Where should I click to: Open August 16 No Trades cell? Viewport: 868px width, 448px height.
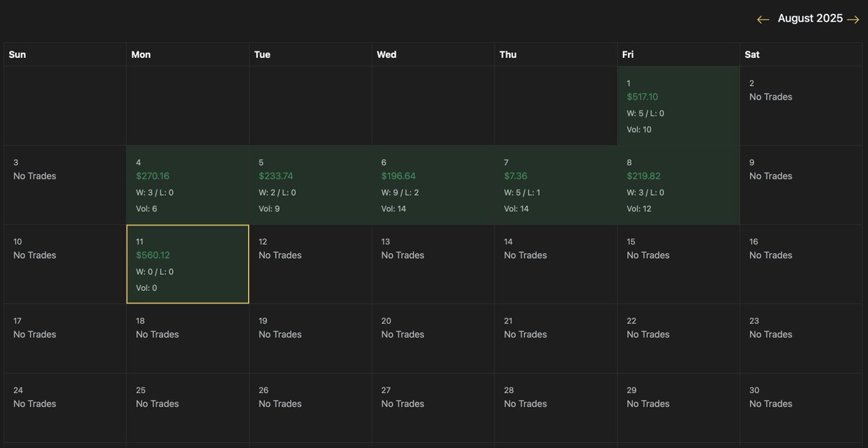coord(801,264)
